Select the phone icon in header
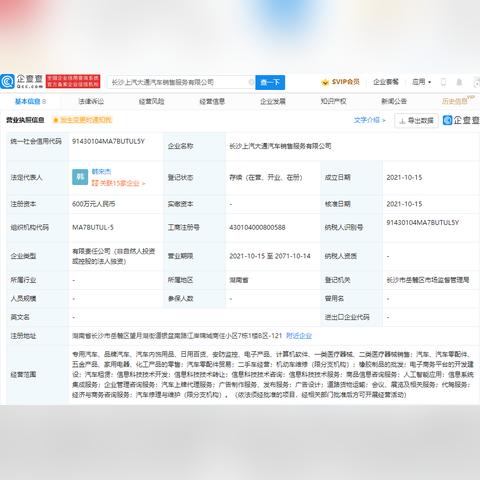The height and width of the screenshot is (480, 480). (443, 82)
